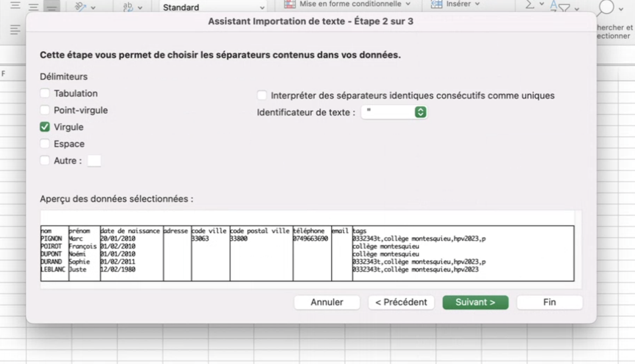
Task: Click the PIGNON cell in preview
Action: [x=51, y=239]
